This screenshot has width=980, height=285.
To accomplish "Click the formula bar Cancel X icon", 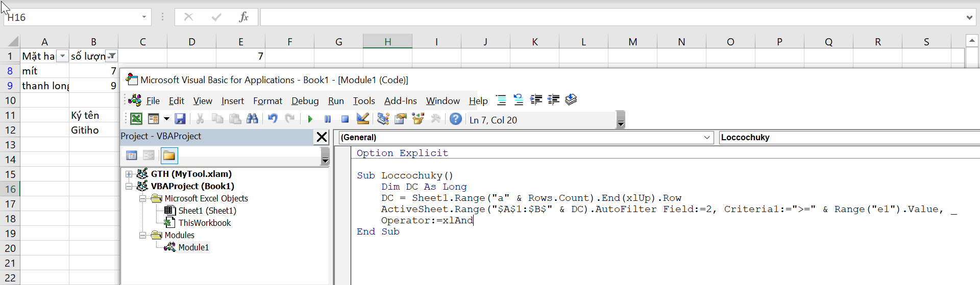I will tap(188, 17).
